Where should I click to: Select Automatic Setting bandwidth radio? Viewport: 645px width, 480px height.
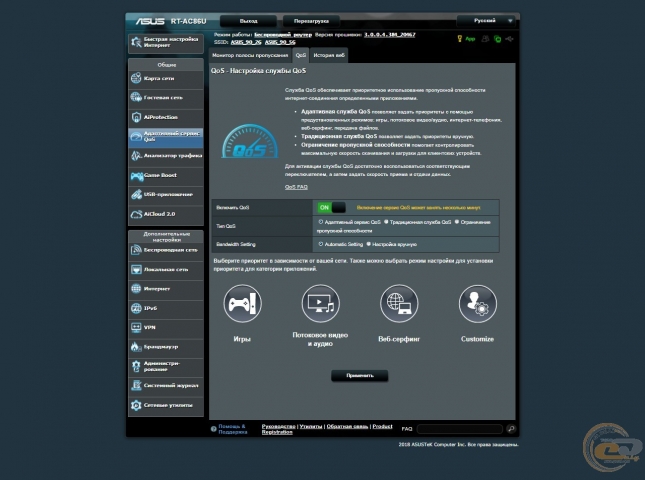(x=321, y=244)
